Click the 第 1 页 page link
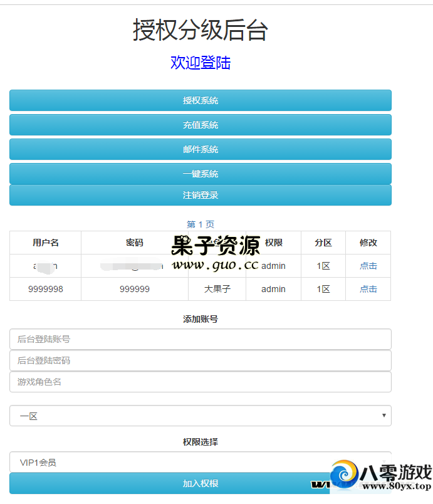The width and height of the screenshot is (433, 504). pos(201,224)
